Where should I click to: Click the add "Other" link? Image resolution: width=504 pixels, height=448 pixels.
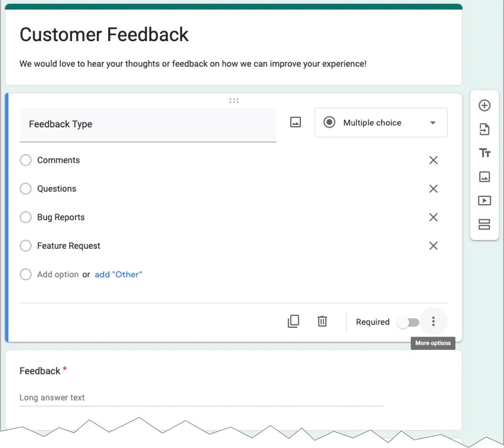118,275
